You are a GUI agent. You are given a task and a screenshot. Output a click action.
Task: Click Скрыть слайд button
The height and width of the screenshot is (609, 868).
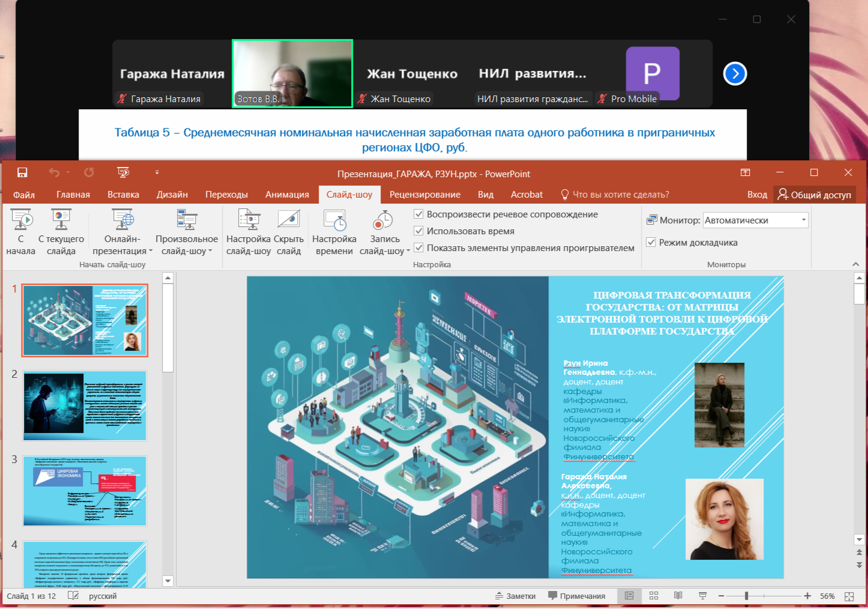point(289,232)
